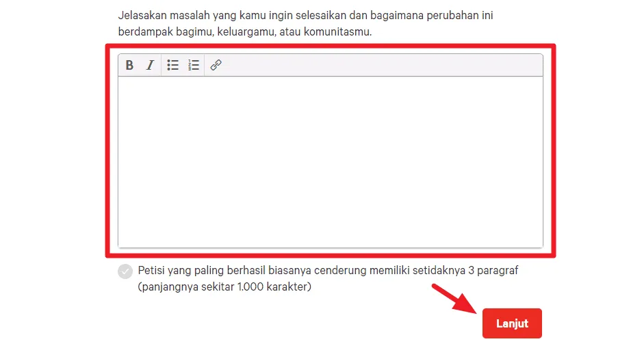644x348 pixels.
Task: Click the text "(panjangnya sekitar 1.000 karakter)"
Action: (x=224, y=286)
